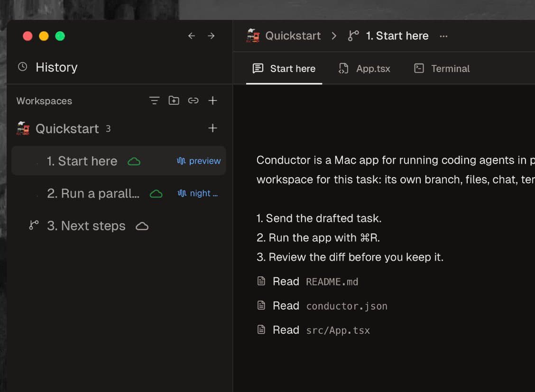
Task: Open the '1. Start here' breadcrumb
Action: [x=397, y=36]
